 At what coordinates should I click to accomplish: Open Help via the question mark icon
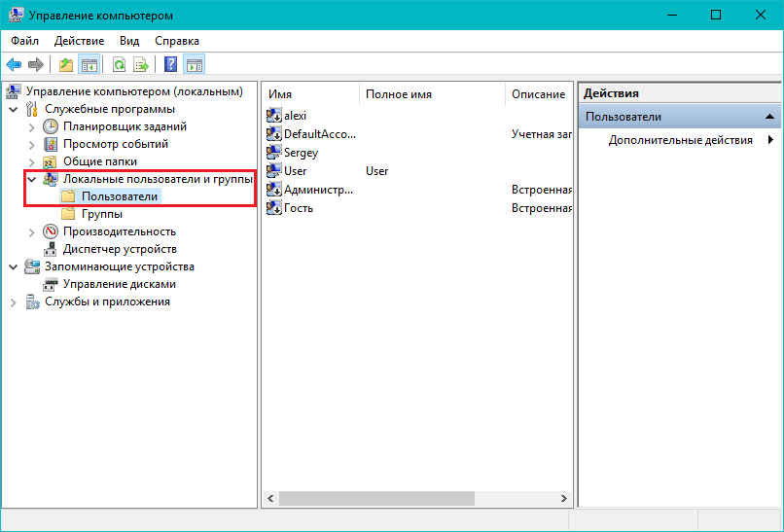click(x=170, y=64)
